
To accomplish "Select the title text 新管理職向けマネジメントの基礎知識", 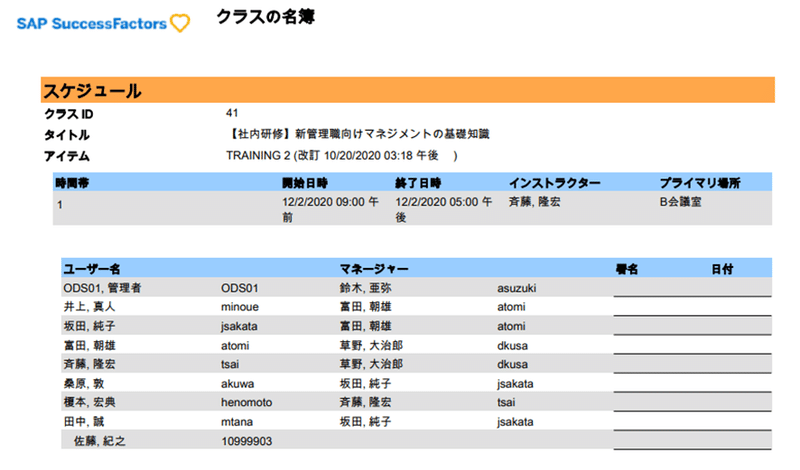I will (x=392, y=134).
